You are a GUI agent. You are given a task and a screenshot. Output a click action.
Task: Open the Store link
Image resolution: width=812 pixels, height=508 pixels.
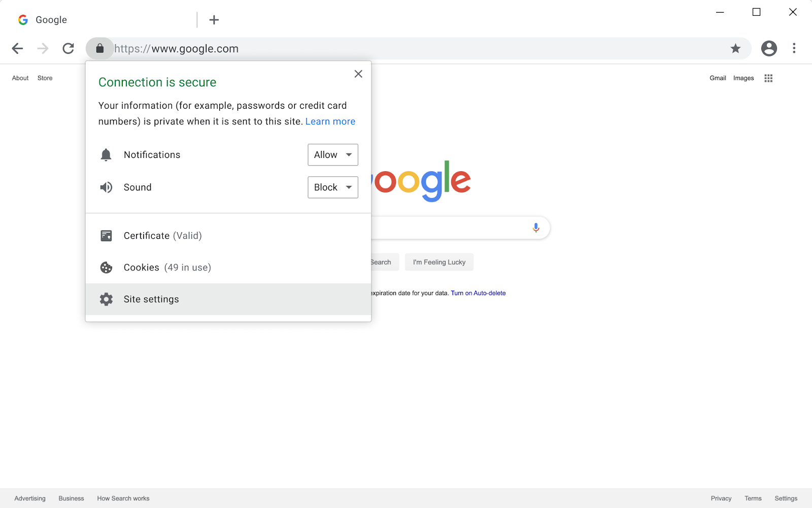tap(45, 78)
